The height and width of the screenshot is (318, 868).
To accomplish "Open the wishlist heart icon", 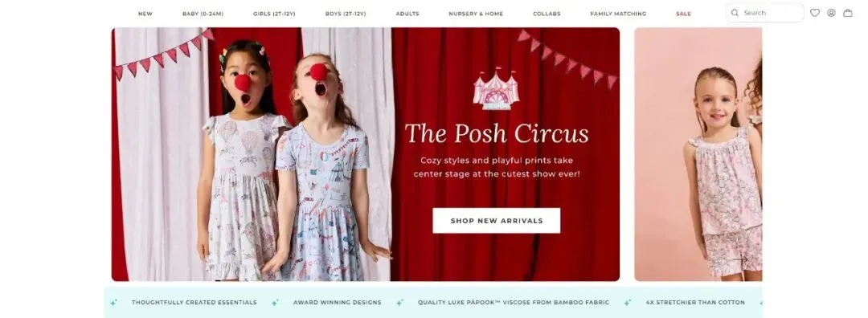I will pyautogui.click(x=814, y=13).
